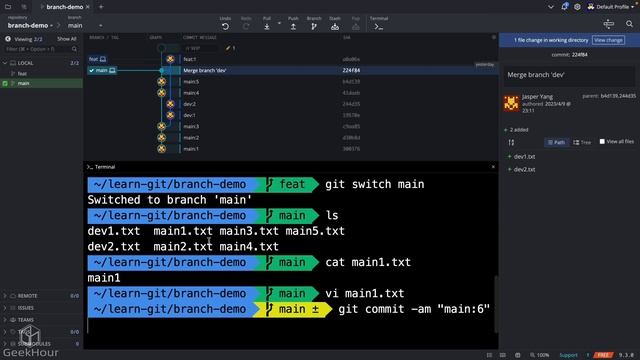Viewport: 640px width, 360px height.
Task: Click the WIP commit message field
Action: [200, 48]
